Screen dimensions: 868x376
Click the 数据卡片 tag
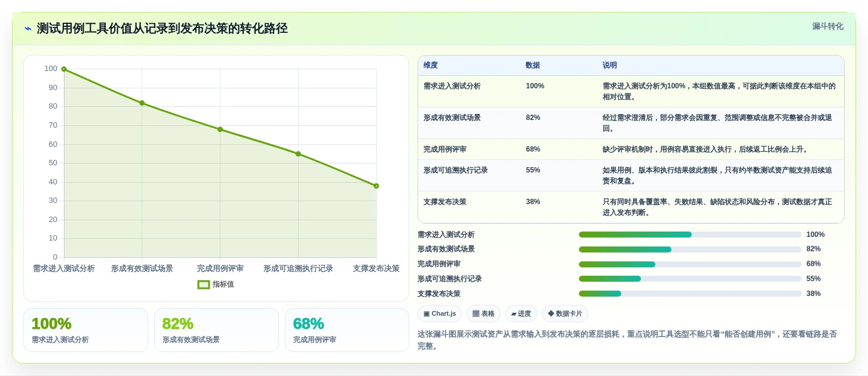565,314
